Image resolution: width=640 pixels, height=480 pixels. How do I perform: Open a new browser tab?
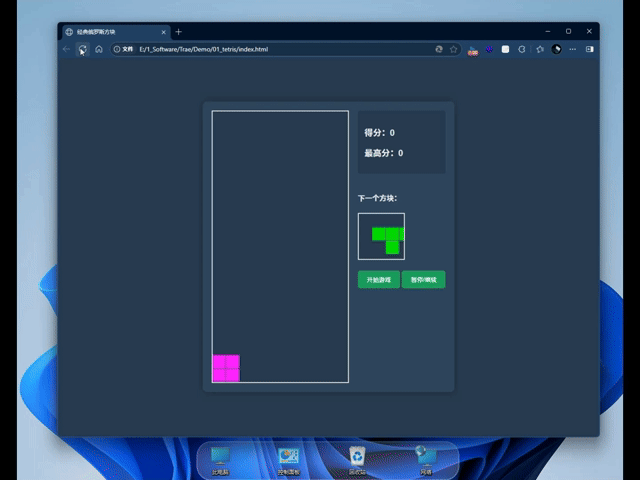click(178, 32)
